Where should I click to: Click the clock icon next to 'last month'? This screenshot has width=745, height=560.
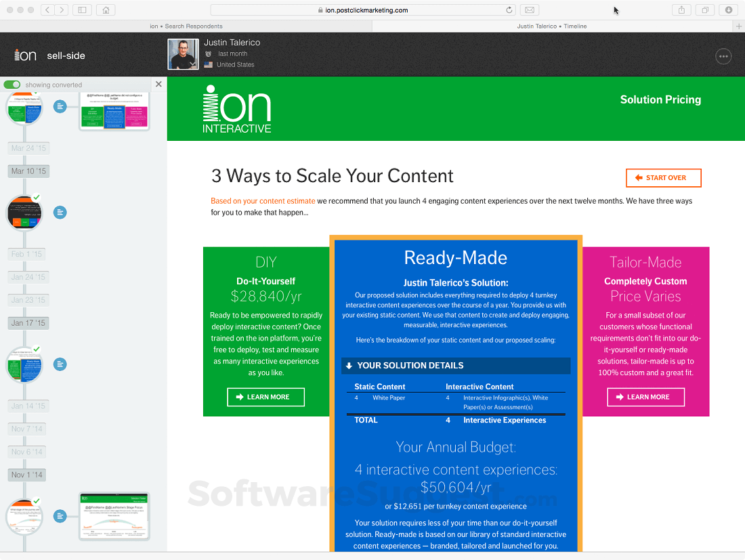[209, 53]
